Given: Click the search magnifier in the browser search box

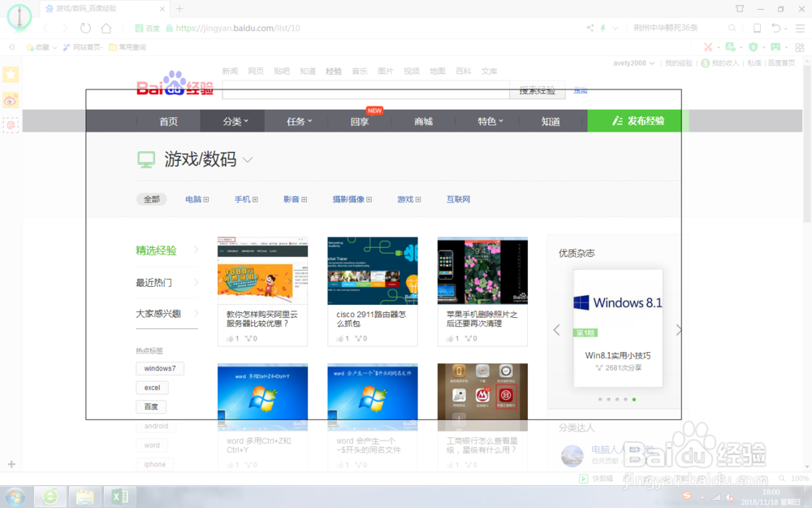Looking at the screenshot, I should pyautogui.click(x=732, y=28).
